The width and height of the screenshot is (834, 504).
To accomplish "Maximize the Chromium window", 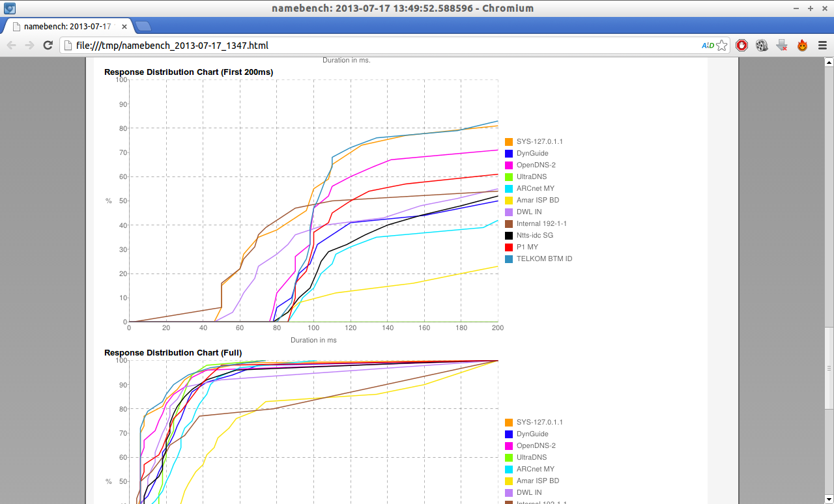I will pyautogui.click(x=811, y=8).
